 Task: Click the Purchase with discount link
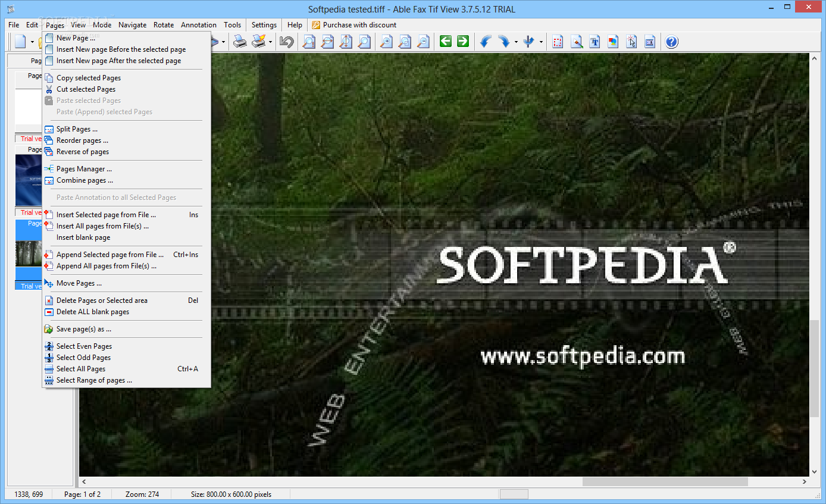[354, 25]
